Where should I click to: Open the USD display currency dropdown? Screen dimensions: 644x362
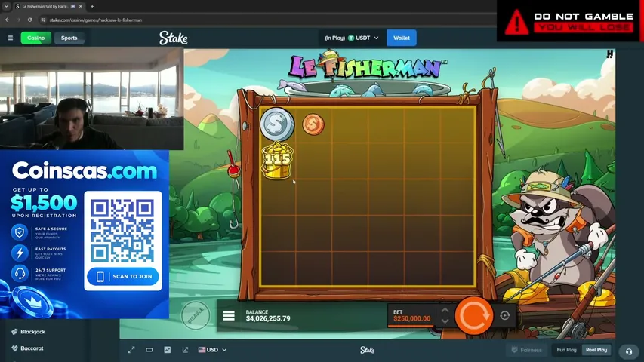pyautogui.click(x=212, y=350)
